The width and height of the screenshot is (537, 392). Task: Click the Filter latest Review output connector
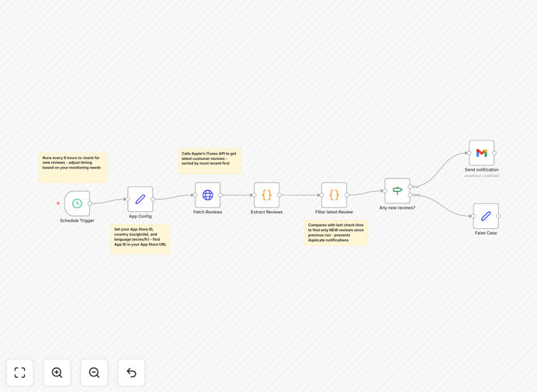(x=347, y=195)
